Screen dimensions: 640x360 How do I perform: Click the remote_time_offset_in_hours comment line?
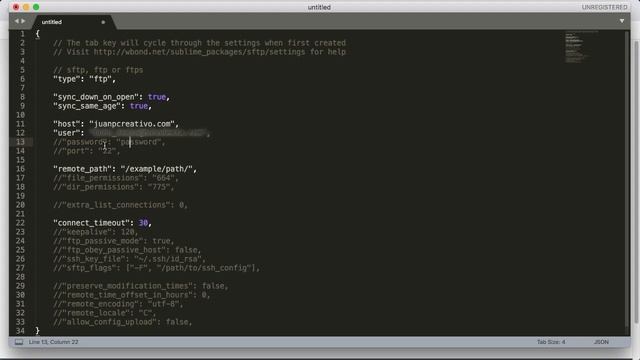click(132, 295)
